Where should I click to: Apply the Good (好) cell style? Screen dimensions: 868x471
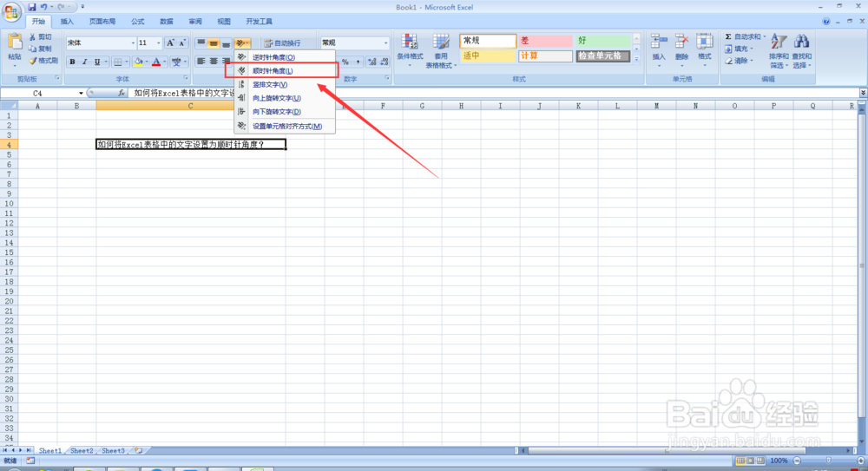tap(602, 41)
